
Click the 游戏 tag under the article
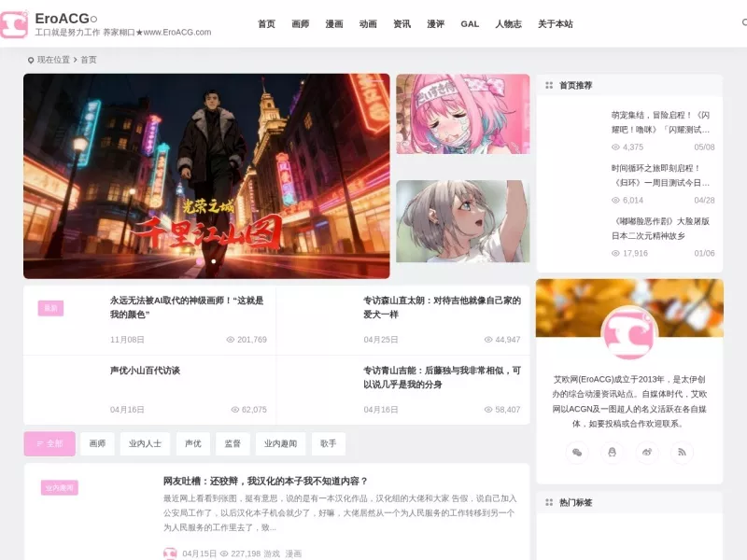coord(272,553)
